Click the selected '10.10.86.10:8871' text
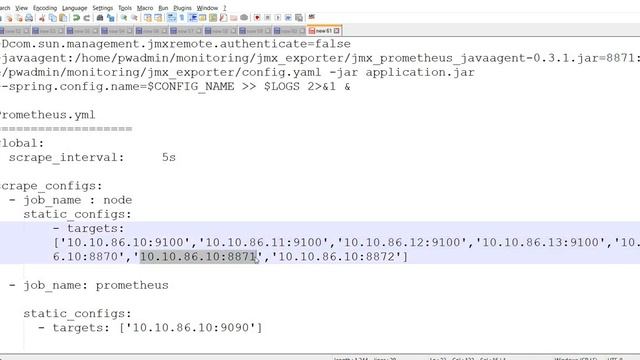This screenshot has height=360, width=640. pos(198,257)
